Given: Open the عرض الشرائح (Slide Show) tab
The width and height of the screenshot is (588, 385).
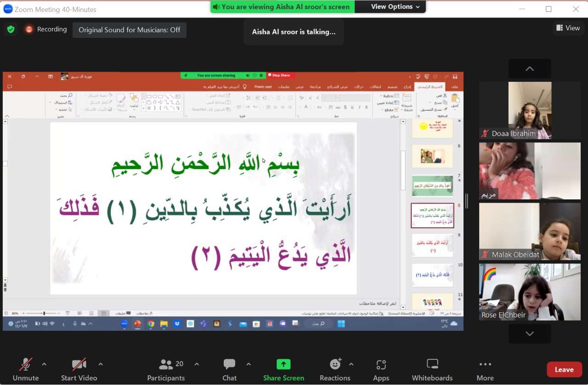Looking at the screenshot, I should [x=338, y=86].
